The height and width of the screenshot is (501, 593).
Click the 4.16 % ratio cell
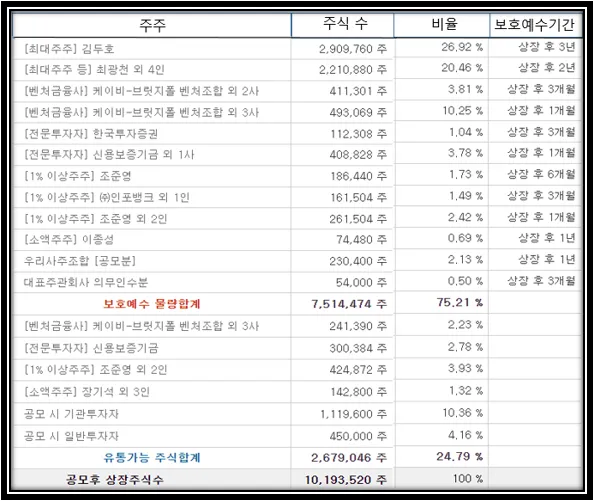(466, 435)
